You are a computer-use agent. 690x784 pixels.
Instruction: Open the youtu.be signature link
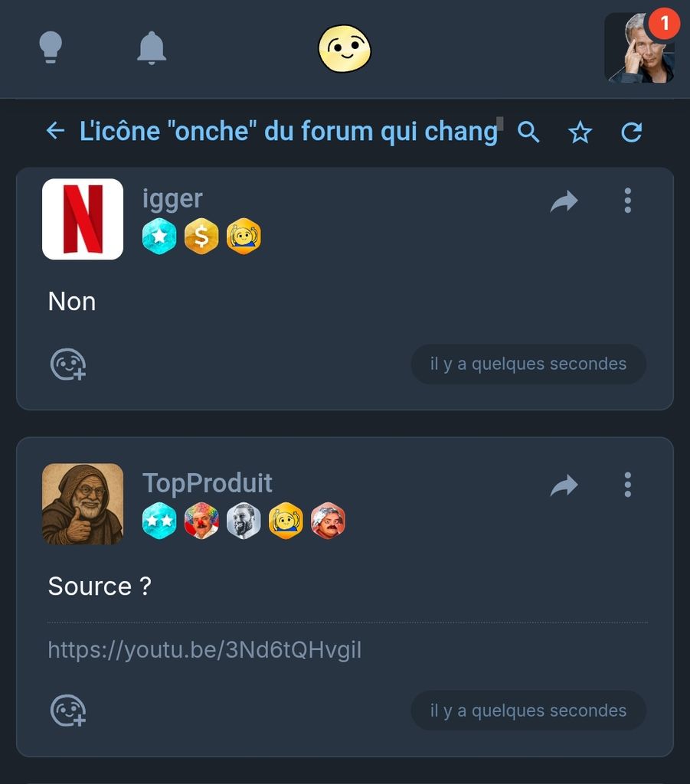[204, 650]
